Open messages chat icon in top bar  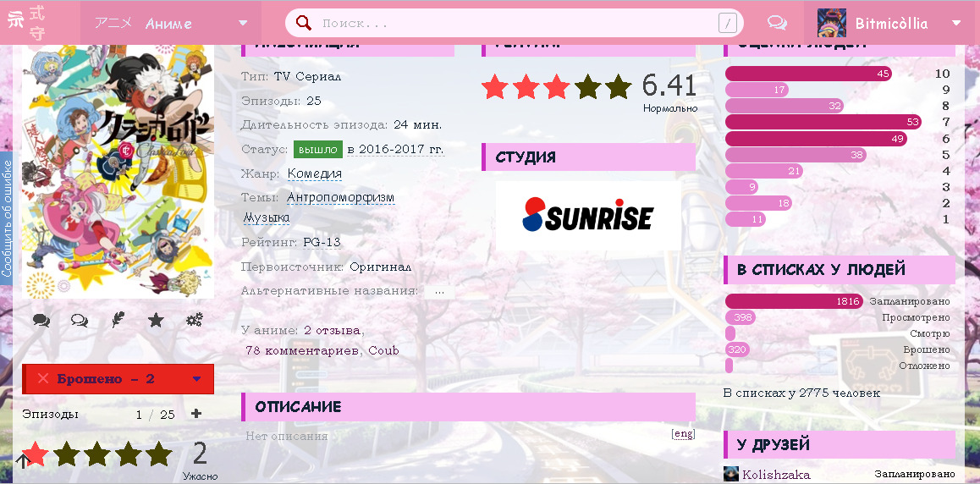776,24
